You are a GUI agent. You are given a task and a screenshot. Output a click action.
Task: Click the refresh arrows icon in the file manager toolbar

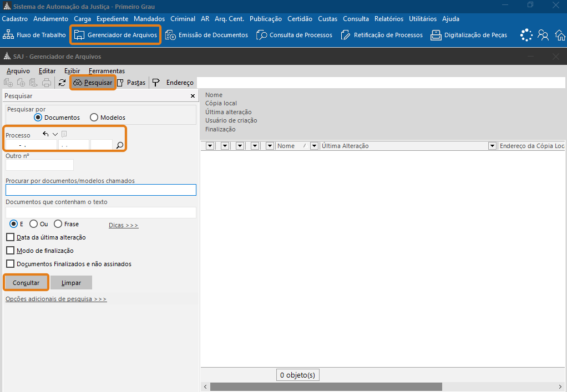(x=62, y=83)
